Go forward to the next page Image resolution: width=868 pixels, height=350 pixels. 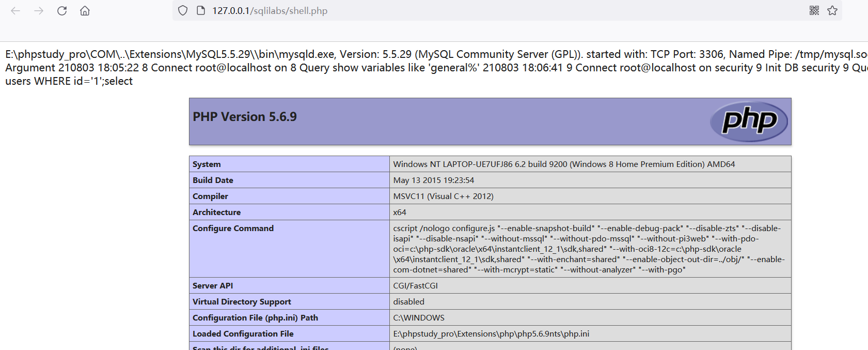(39, 11)
